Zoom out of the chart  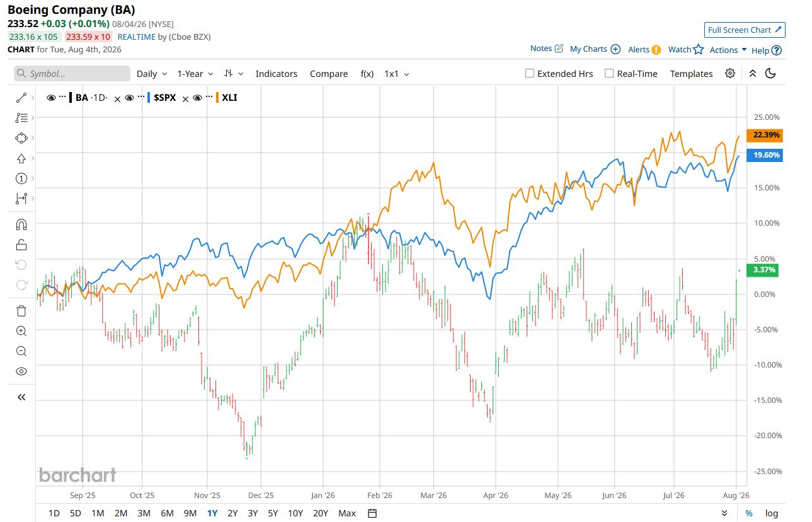click(21, 351)
